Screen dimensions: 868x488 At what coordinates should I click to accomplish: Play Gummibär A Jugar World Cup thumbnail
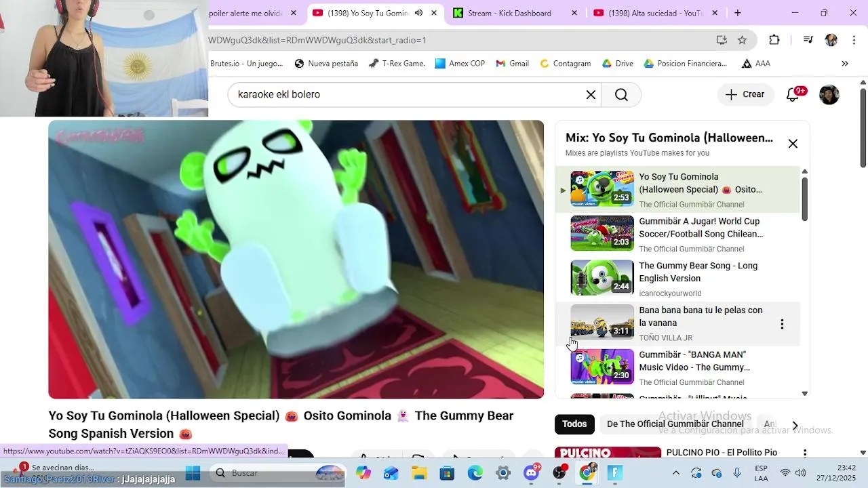click(602, 233)
